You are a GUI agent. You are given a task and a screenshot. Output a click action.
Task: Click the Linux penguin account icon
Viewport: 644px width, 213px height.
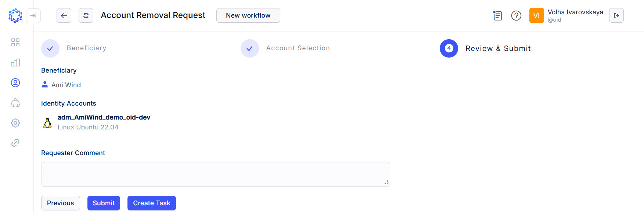pos(47,122)
